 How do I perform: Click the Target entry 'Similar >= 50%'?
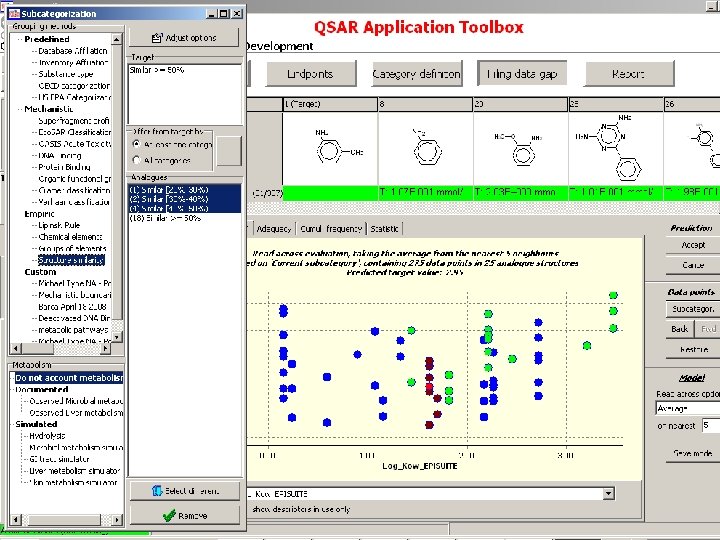click(157, 70)
